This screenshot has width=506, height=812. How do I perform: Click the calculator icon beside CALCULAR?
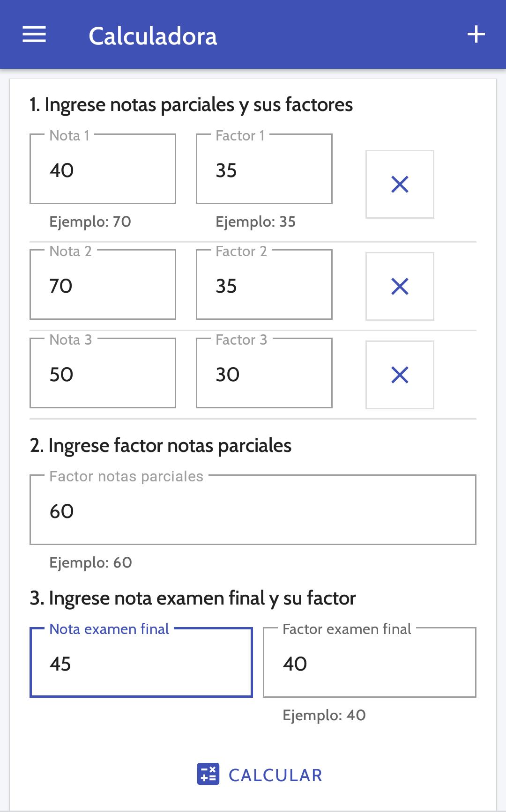point(208,774)
